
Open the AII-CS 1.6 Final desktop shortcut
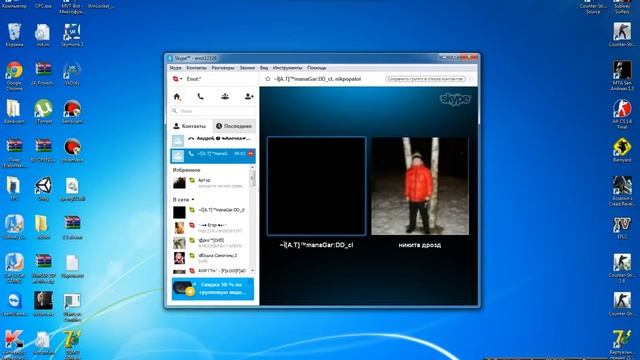click(622, 114)
